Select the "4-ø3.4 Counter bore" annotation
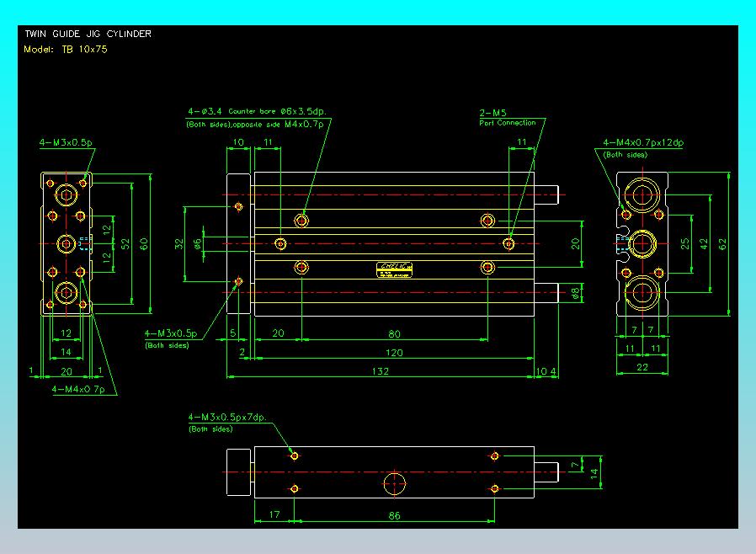The width and height of the screenshot is (756, 554). pos(257,112)
